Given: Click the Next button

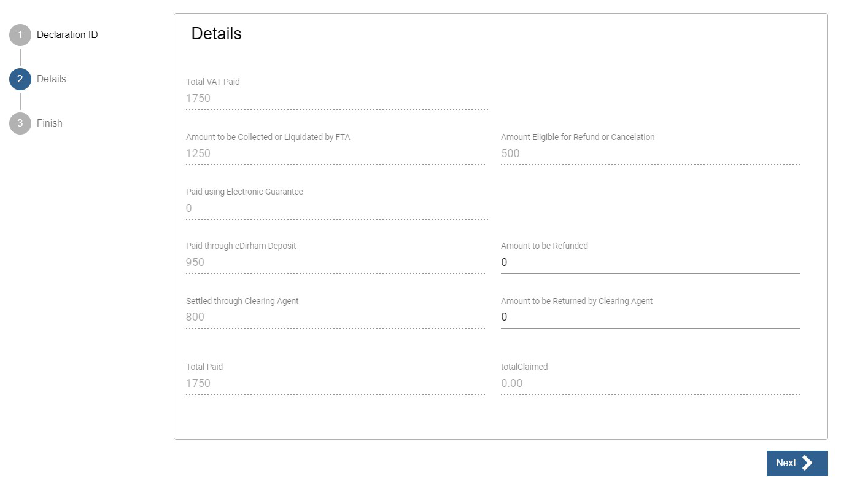Looking at the screenshot, I should point(797,463).
